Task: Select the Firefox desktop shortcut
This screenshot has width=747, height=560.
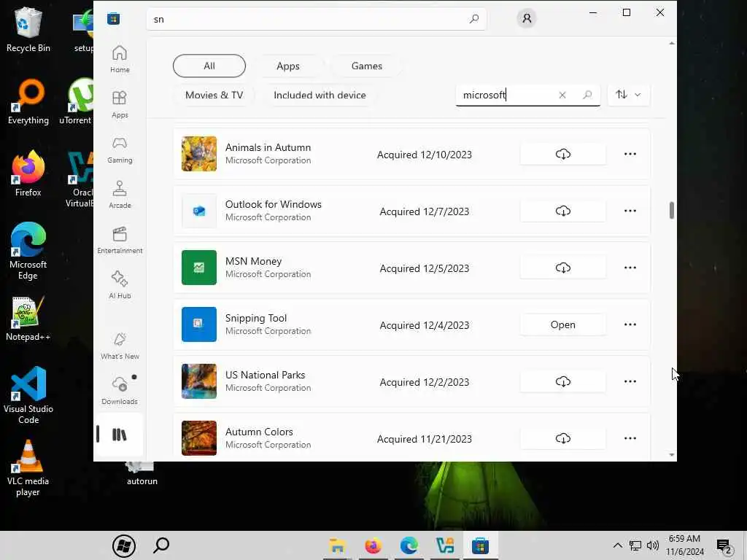Action: coord(28,174)
